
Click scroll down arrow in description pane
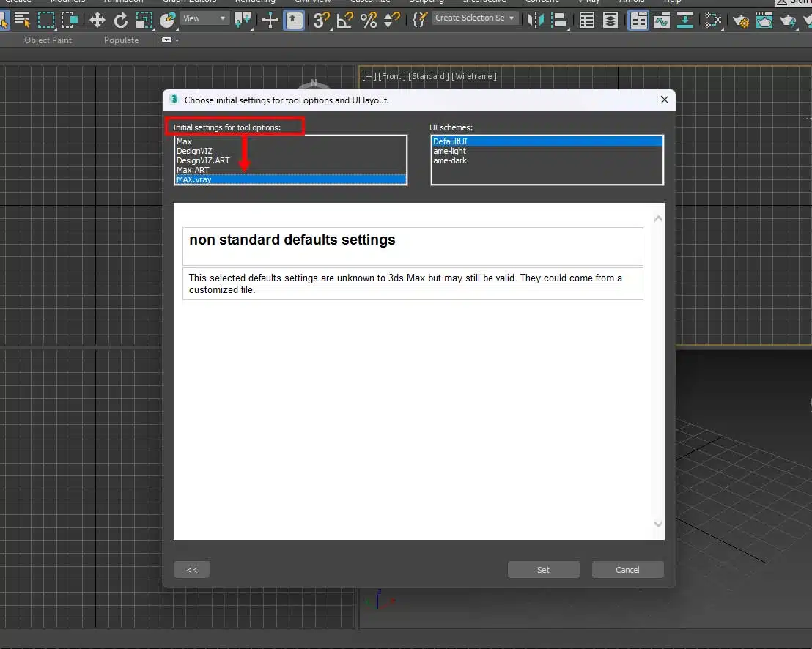[658, 524]
